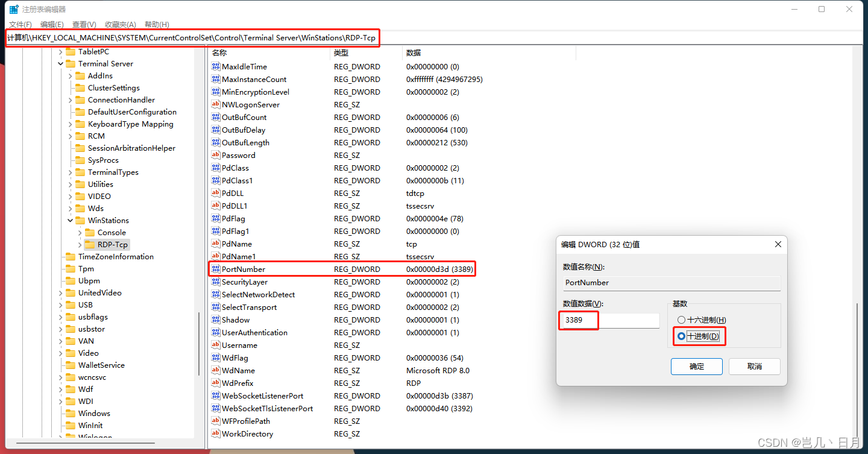This screenshot has height=454, width=868.
Task: Expand the AddIns tree node
Action: (x=70, y=75)
